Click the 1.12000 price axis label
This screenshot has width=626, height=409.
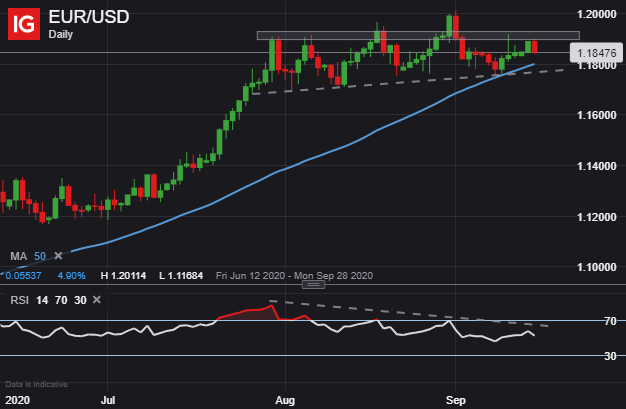(596, 217)
